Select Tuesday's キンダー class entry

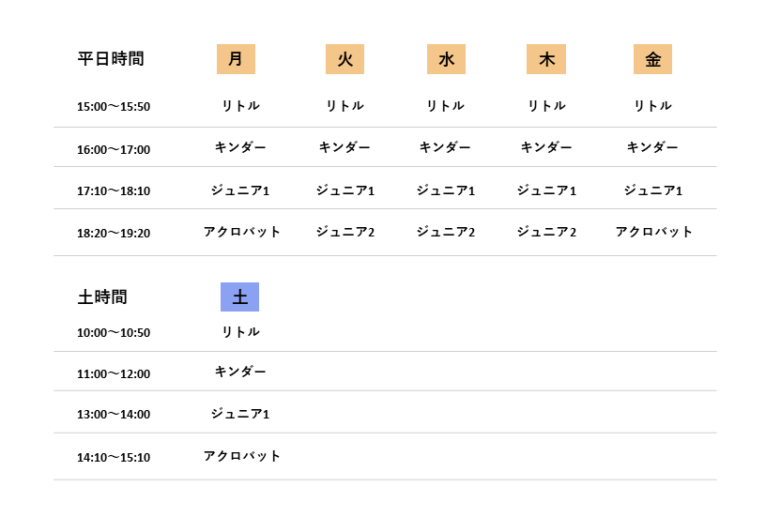[345, 148]
